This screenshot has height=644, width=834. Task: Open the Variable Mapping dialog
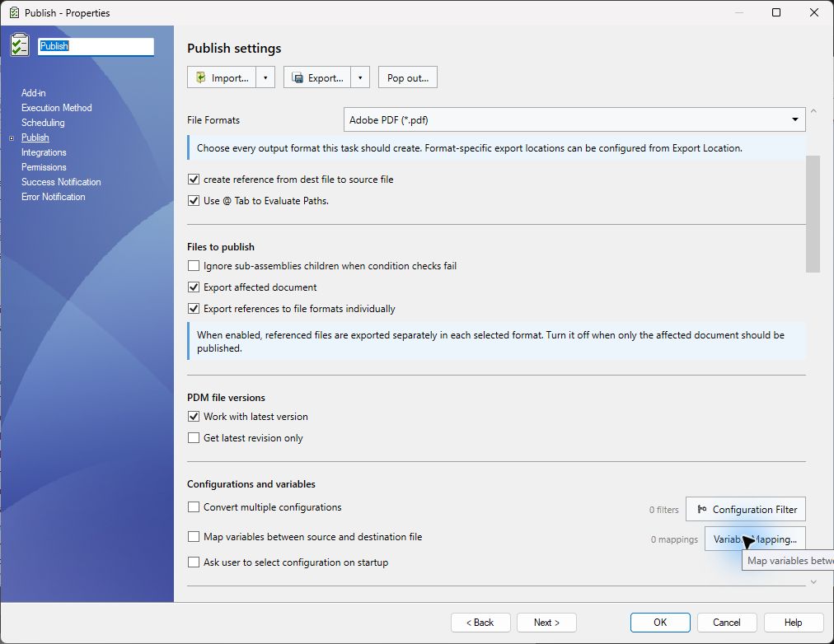point(755,539)
